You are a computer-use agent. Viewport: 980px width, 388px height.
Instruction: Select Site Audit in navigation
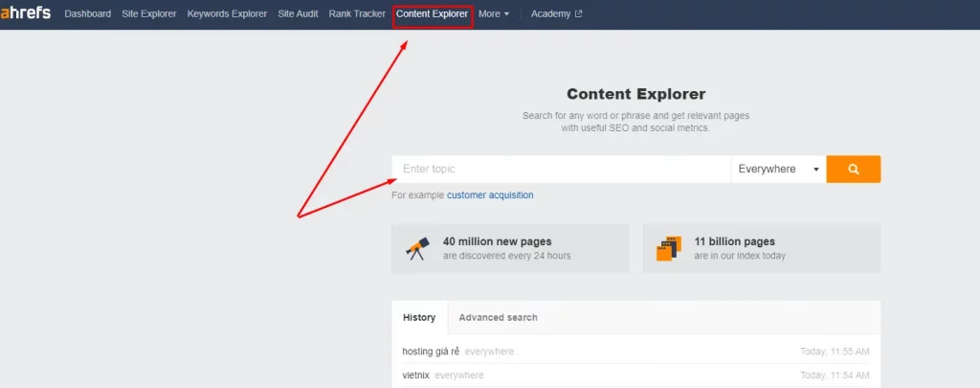coord(299,13)
